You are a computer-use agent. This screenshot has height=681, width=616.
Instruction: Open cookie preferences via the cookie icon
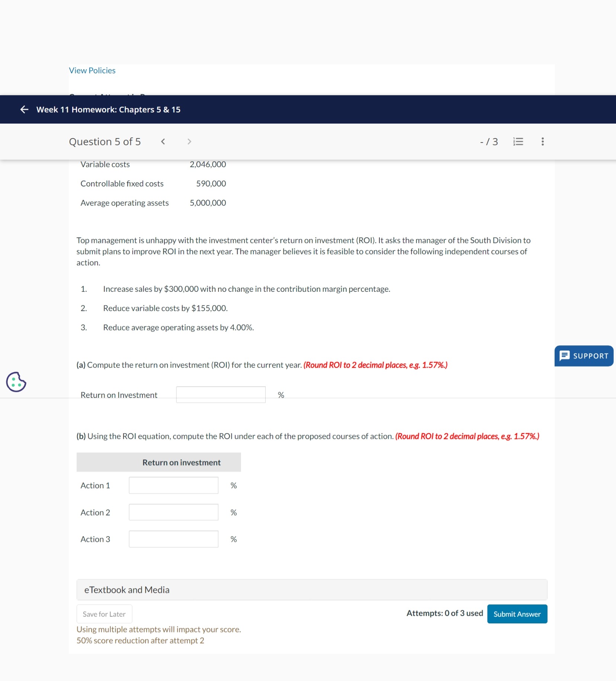(15, 381)
